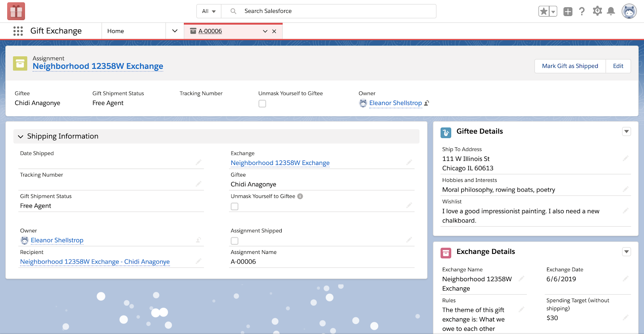Edit the Date Shipped field pencil
The image size is (644, 334).
[x=198, y=162]
